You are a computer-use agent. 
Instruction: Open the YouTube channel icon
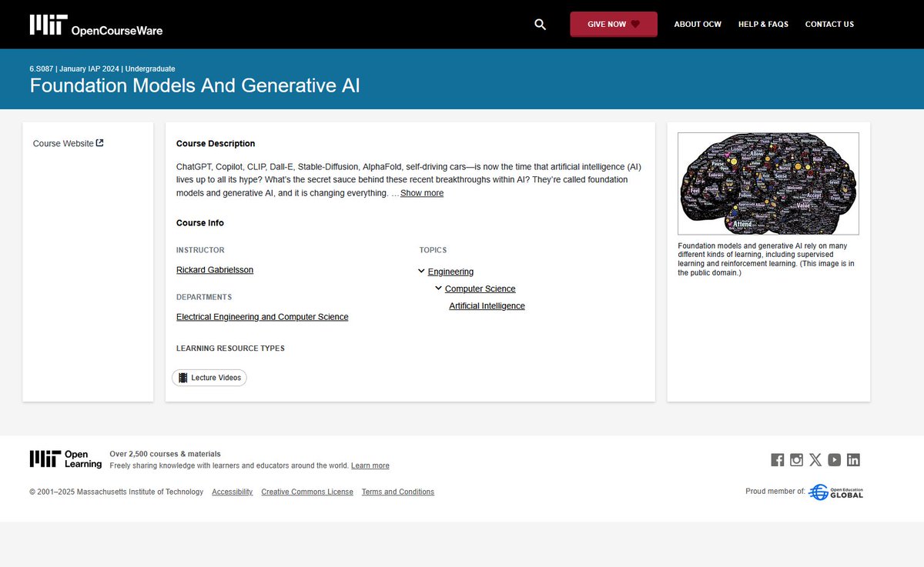[834, 459]
